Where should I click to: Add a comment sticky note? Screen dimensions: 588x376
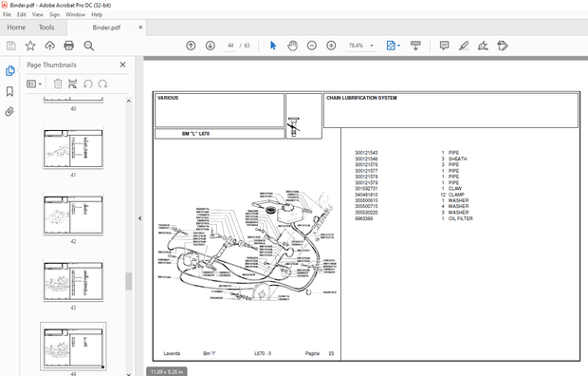[445, 46]
